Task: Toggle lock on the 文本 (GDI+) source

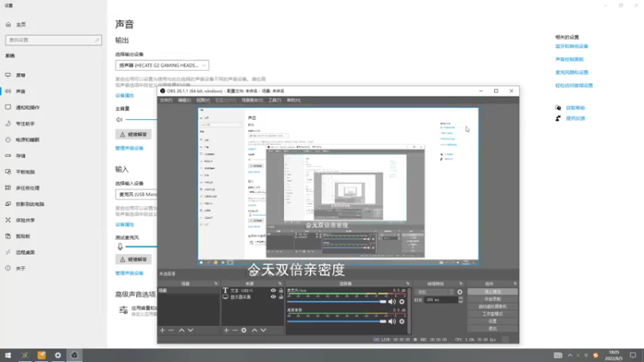Action: (x=281, y=290)
